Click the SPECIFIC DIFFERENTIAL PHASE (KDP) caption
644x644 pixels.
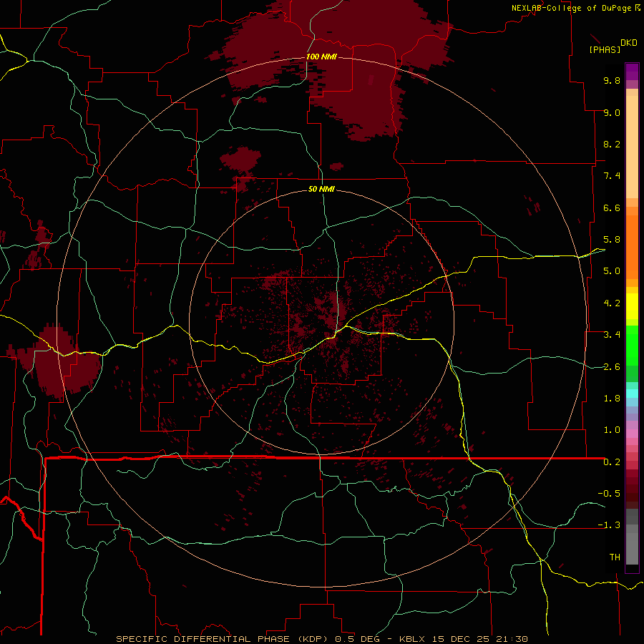coord(224,639)
